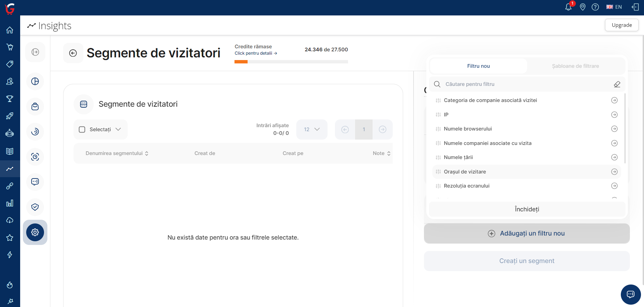Viewport: 644px width, 307px height.
Task: Switch language using EN flag selector
Action: [x=614, y=7]
